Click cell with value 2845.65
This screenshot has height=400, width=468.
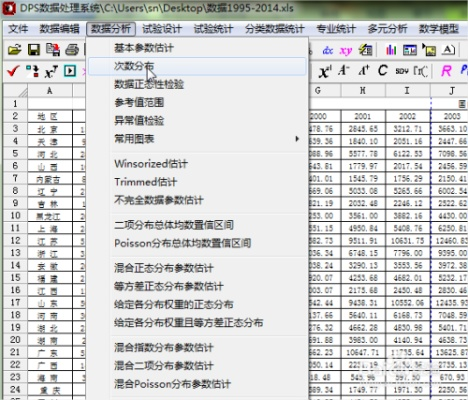[363, 129]
